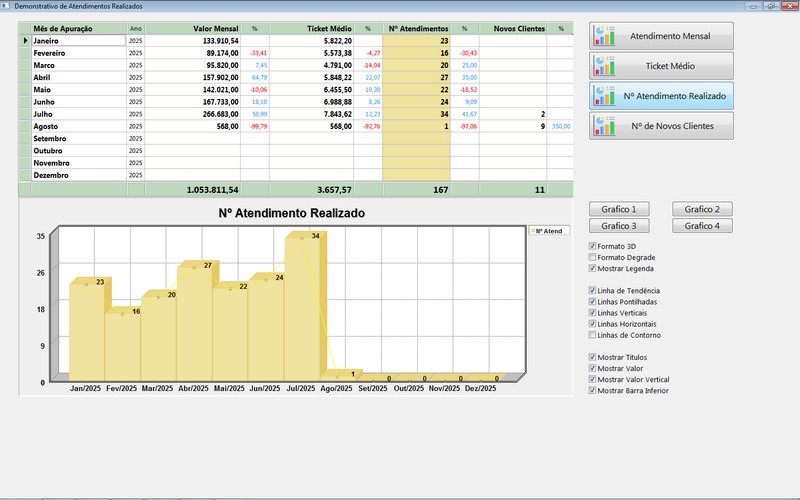Click the window icon in the title bar

coord(6,6)
